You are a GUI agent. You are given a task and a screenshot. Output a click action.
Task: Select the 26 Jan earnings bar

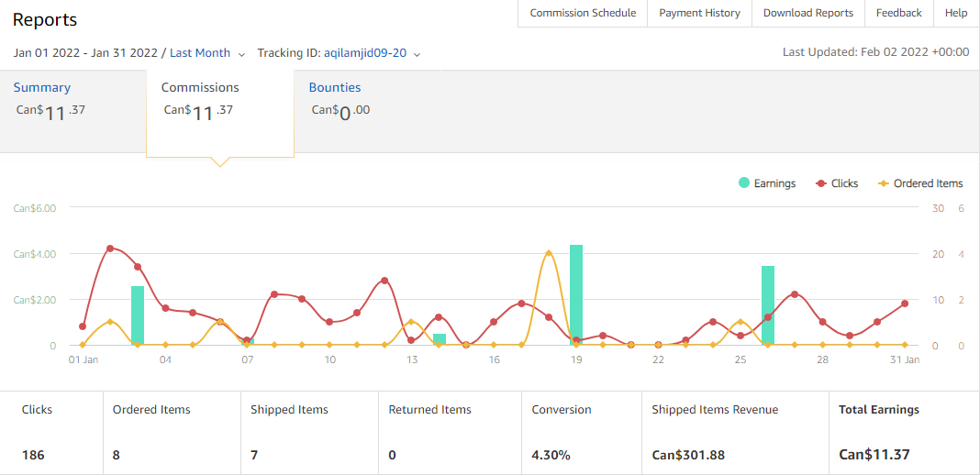pyautogui.click(x=768, y=305)
